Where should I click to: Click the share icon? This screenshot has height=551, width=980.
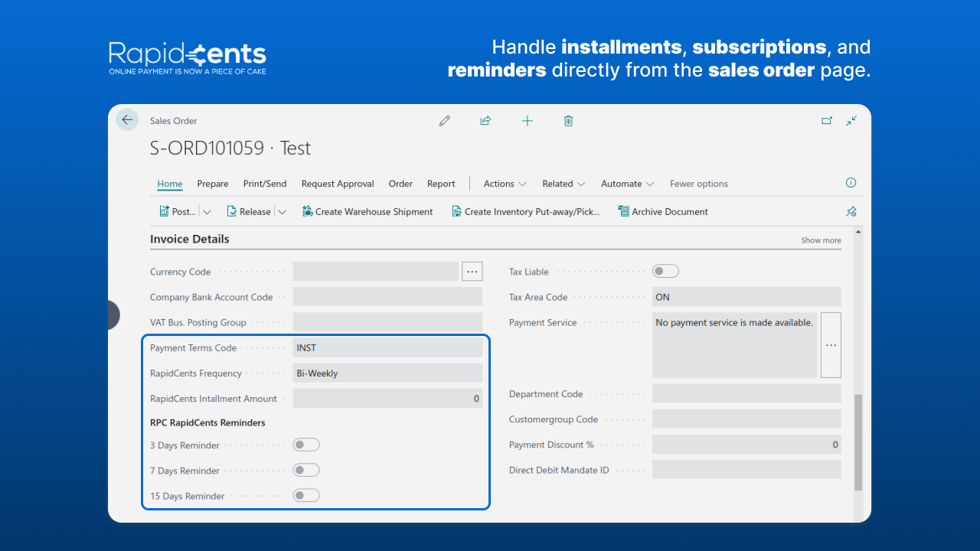click(485, 121)
